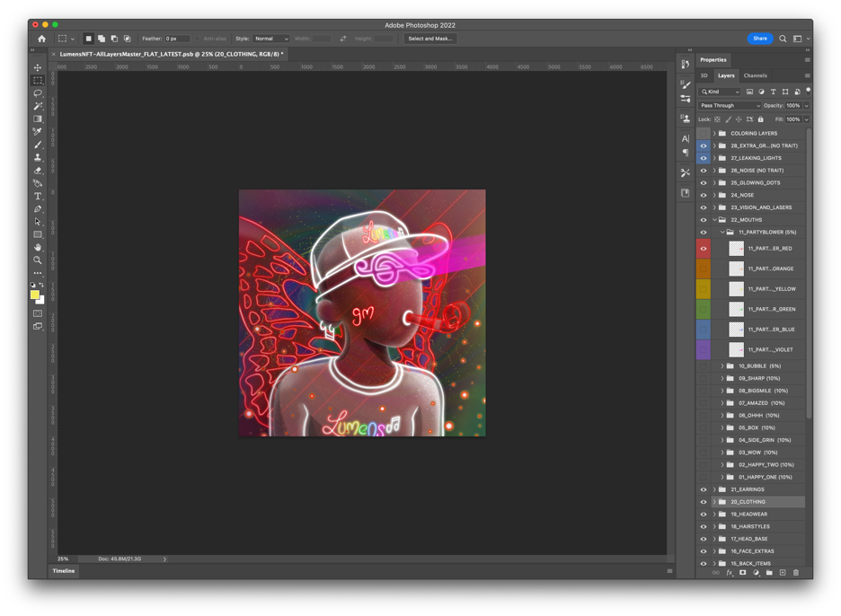Open the Pass Through blend mode dropdown
This screenshot has width=841, height=616.
730,106
